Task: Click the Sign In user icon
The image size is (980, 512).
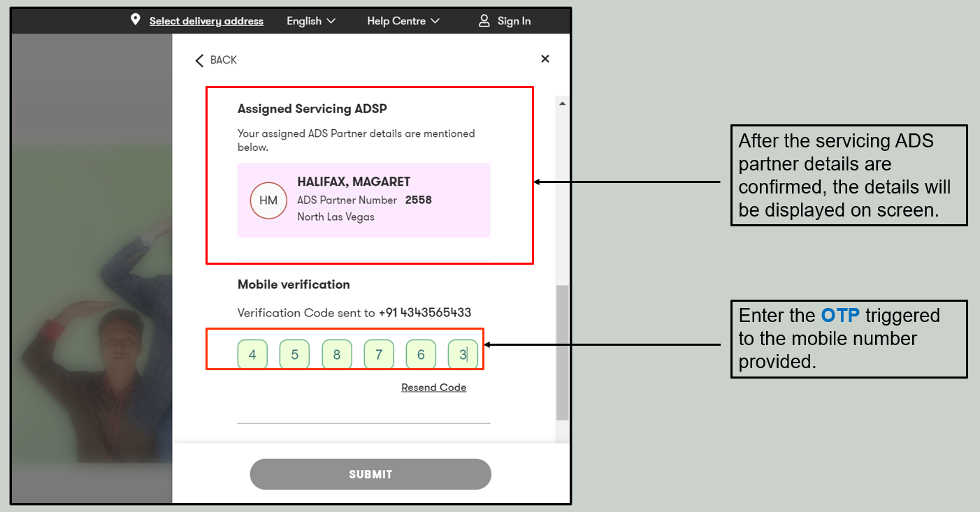Action: [x=484, y=21]
